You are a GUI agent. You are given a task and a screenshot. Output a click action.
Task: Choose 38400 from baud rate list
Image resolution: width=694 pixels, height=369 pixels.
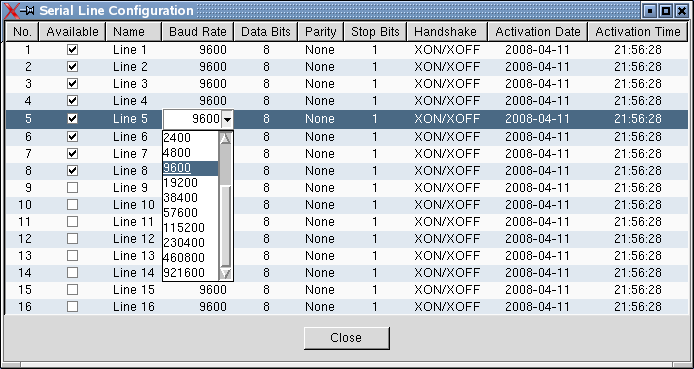[x=191, y=198]
